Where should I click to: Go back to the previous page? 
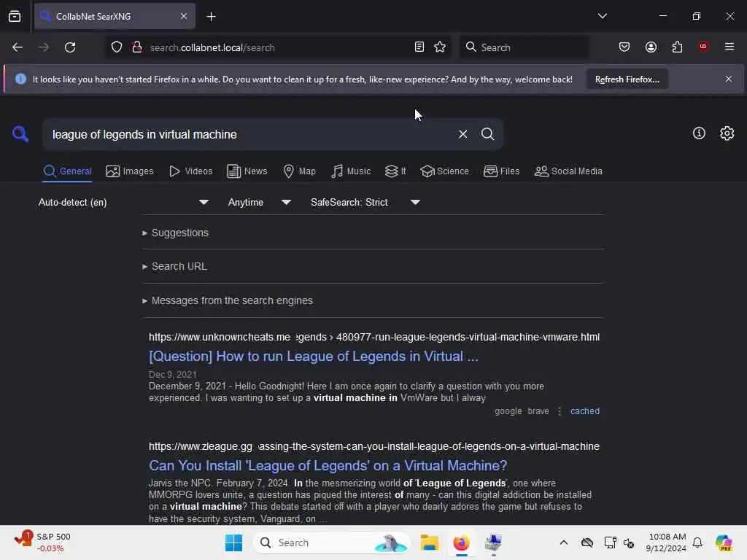point(18,47)
